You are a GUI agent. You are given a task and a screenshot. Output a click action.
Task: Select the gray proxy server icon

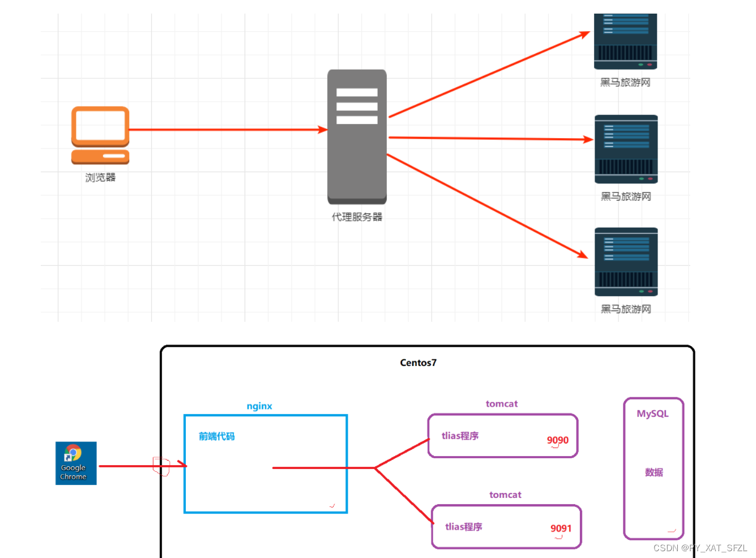(357, 137)
